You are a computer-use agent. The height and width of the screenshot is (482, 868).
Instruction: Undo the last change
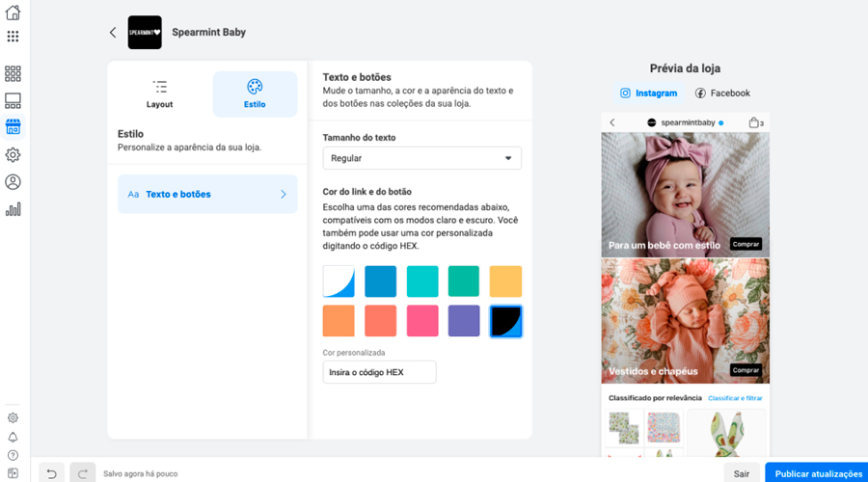tap(51, 473)
